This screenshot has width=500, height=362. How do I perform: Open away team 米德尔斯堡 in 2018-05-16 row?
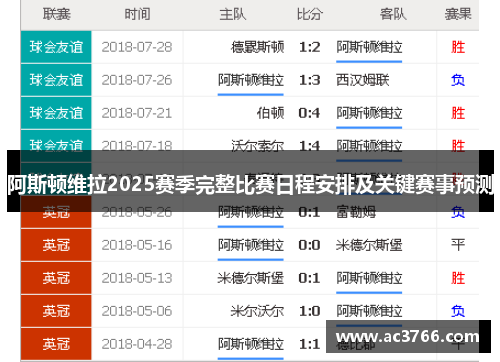click(369, 245)
